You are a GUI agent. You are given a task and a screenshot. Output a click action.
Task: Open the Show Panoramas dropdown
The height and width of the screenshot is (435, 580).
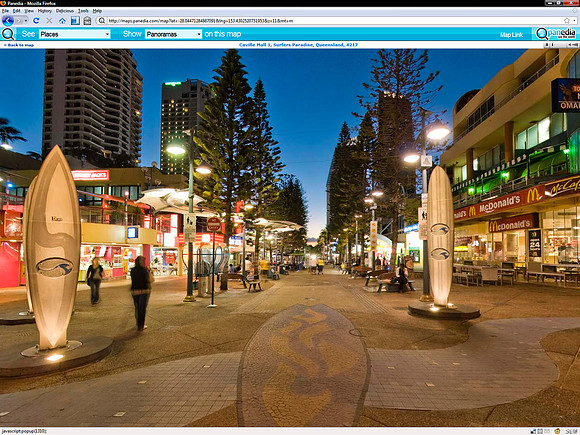coord(173,34)
